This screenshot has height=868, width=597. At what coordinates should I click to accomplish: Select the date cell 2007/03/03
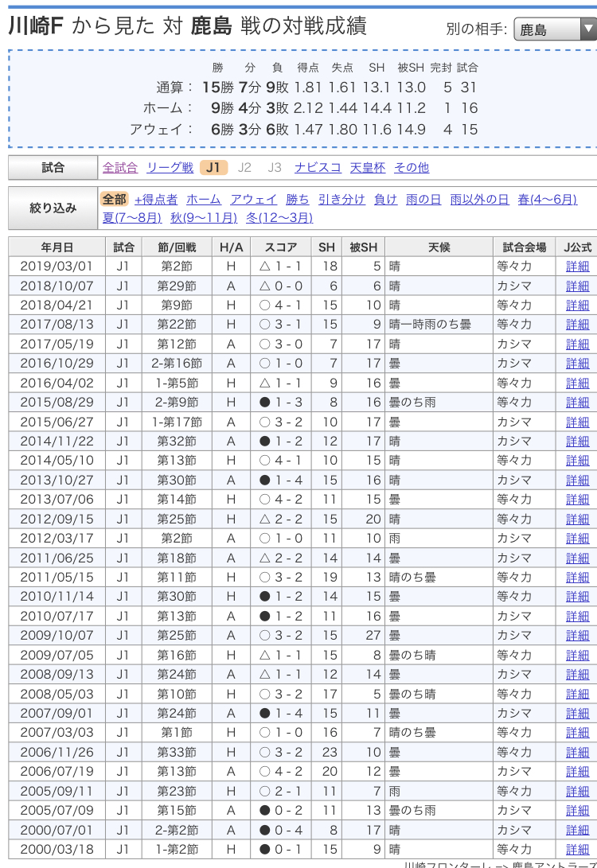pyautogui.click(x=57, y=733)
